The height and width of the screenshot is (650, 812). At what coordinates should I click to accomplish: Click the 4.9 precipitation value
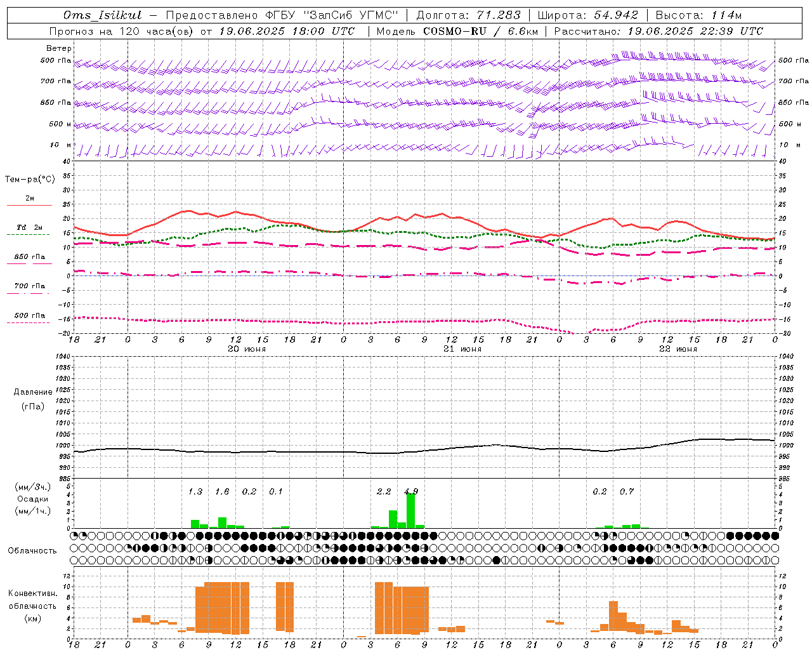click(x=411, y=492)
